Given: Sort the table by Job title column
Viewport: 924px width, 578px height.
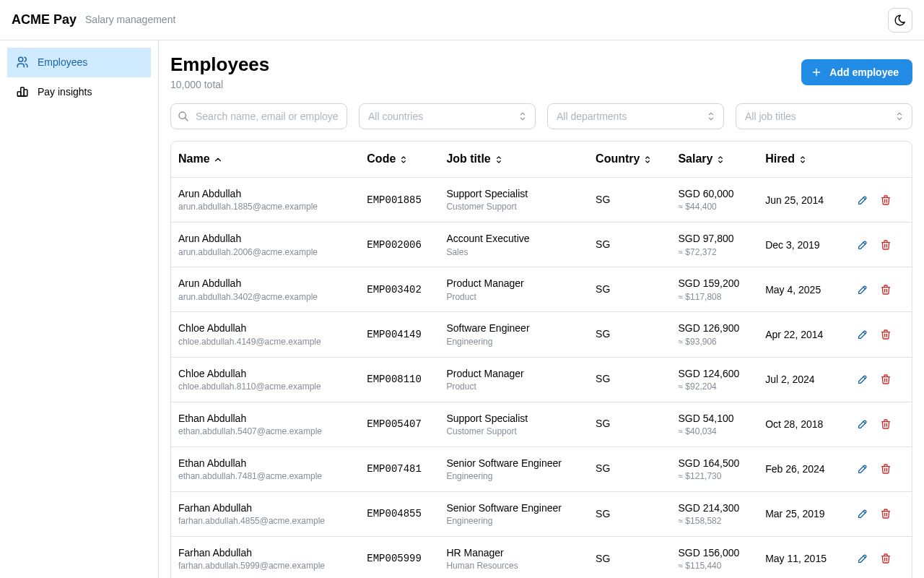Looking at the screenshot, I should coord(474,159).
